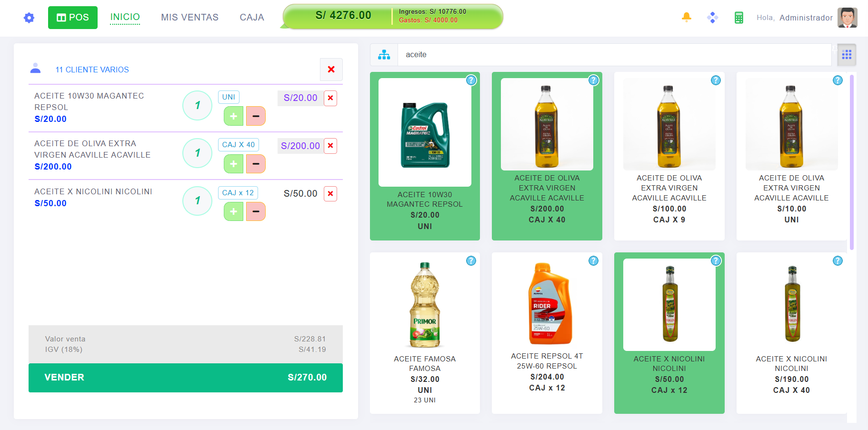
Task: Add ACEITE DE OLIVA CAJ X 9 product
Action: tap(669, 156)
